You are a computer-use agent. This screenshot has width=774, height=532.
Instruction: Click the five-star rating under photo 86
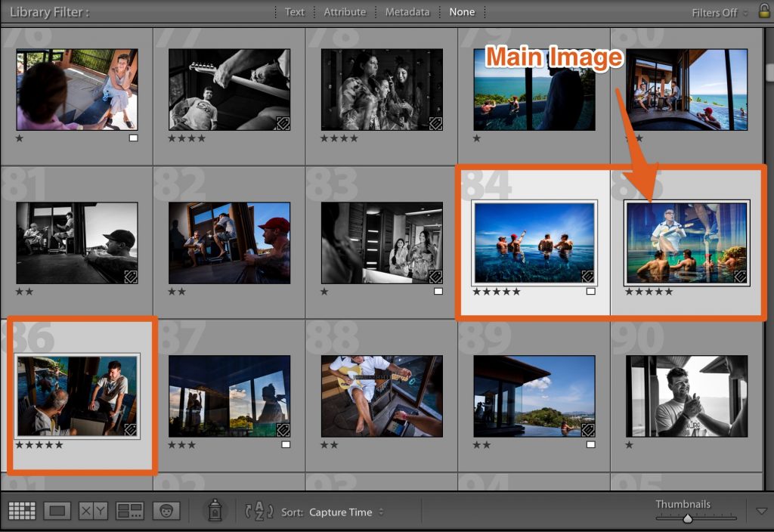coord(39,444)
